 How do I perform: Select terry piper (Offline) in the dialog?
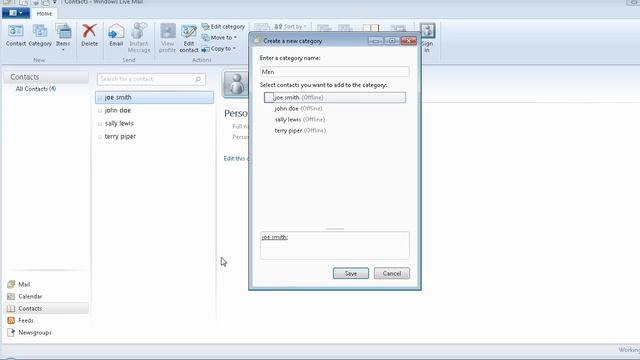[x=300, y=131]
